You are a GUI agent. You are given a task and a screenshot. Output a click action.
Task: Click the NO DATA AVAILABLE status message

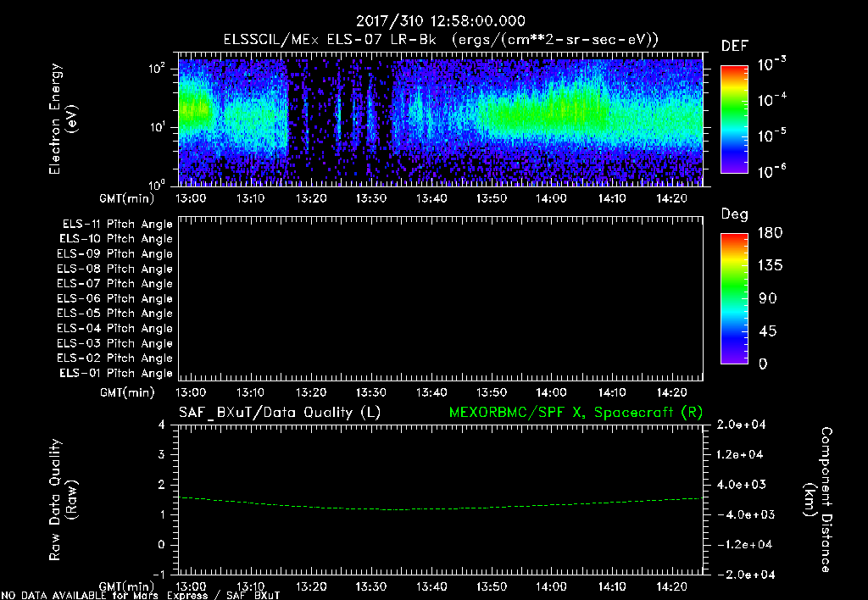[141, 596]
